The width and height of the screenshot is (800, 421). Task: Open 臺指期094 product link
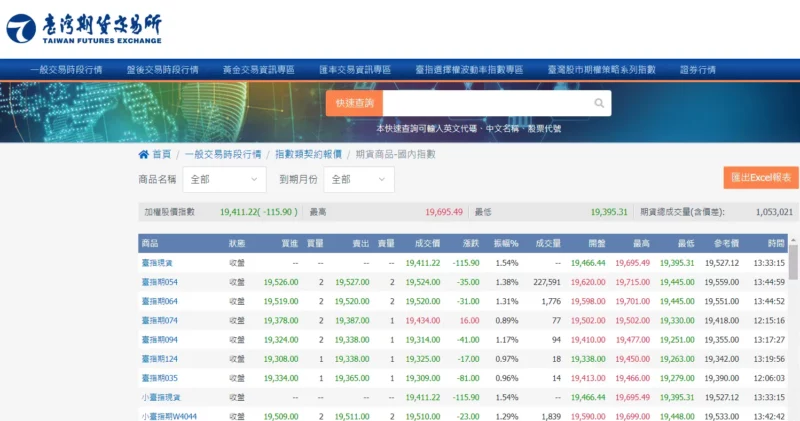coord(160,340)
